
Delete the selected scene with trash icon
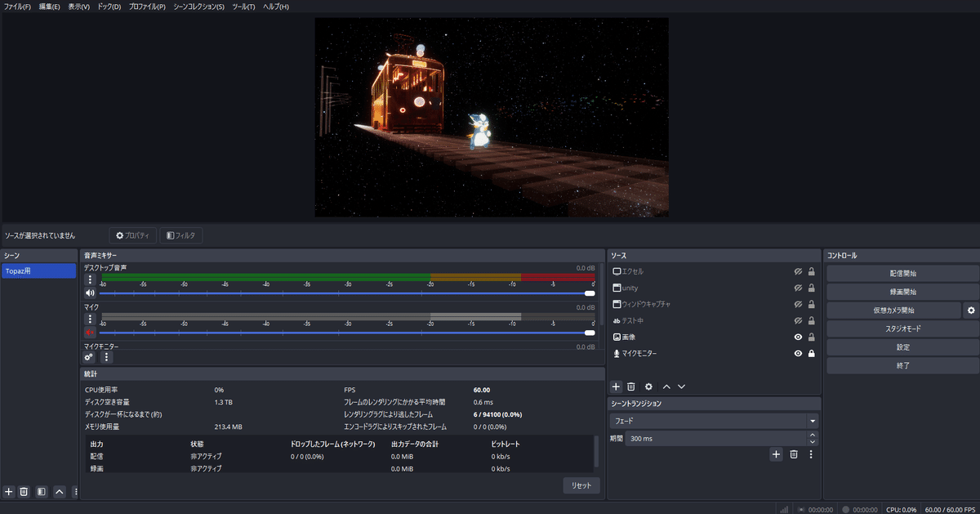(24, 491)
